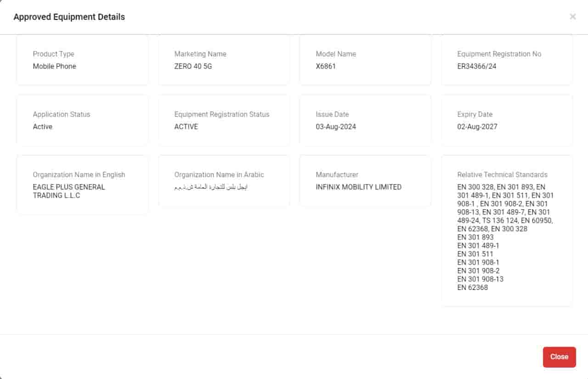This screenshot has width=588, height=379.
Task: Click ACTIVE under Equipment Registration Status
Action: pos(186,127)
